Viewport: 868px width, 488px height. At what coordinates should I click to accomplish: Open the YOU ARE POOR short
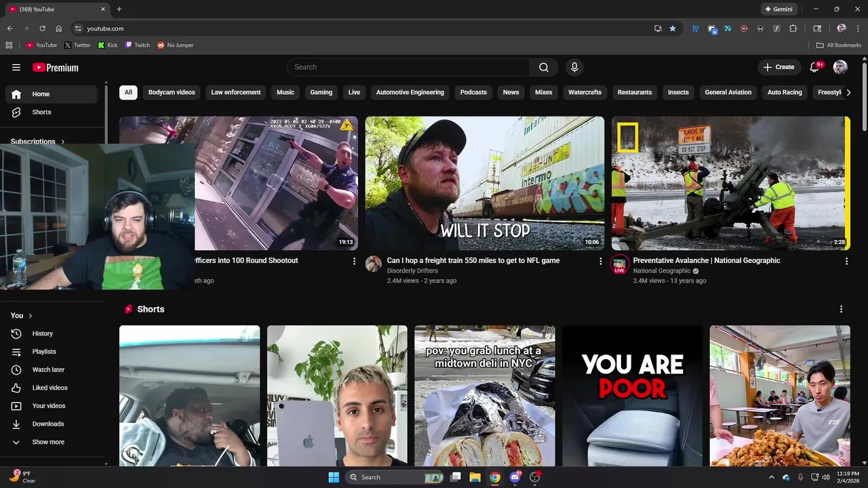(x=632, y=396)
